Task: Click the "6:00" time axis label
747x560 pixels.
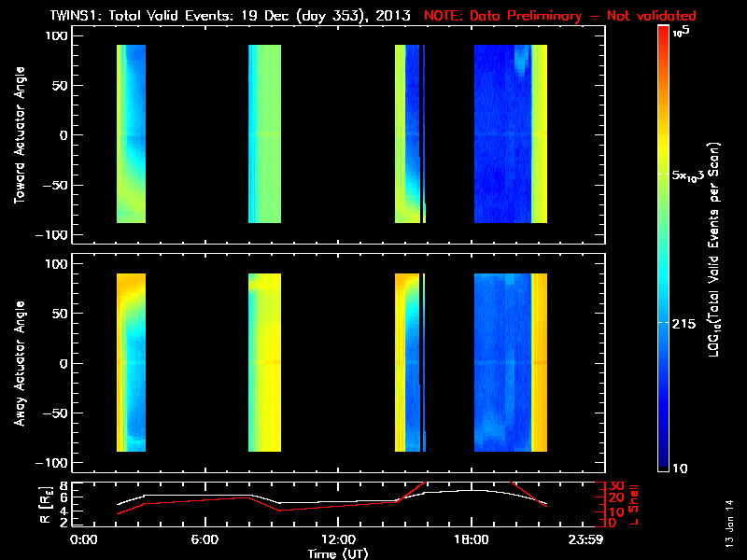Action: [204, 539]
